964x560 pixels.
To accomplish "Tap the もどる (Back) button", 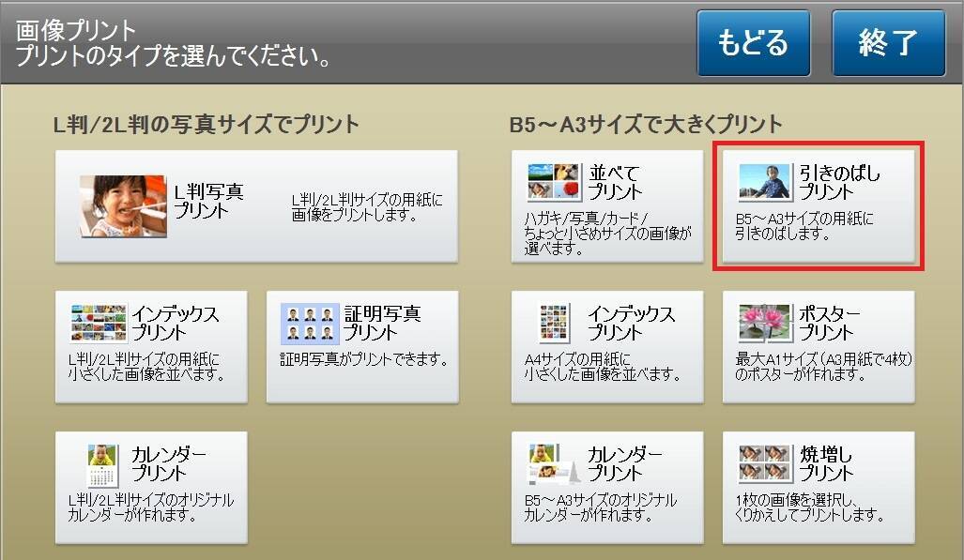I will (x=753, y=43).
